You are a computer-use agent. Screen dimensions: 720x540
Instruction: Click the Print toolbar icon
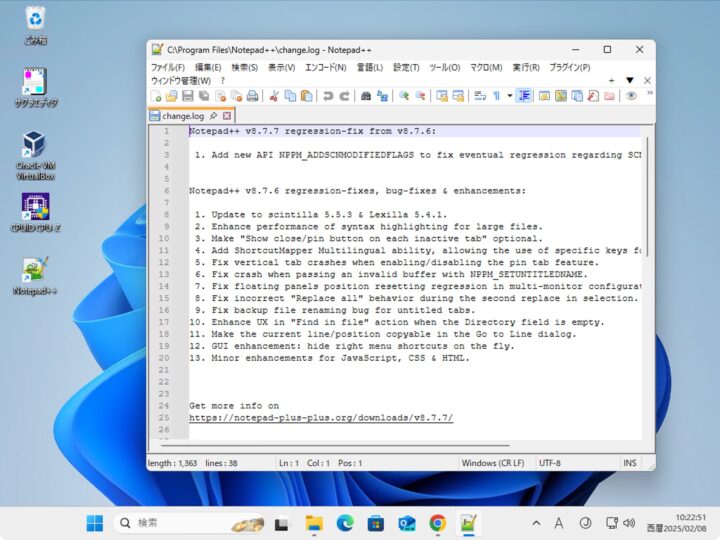(x=252, y=96)
